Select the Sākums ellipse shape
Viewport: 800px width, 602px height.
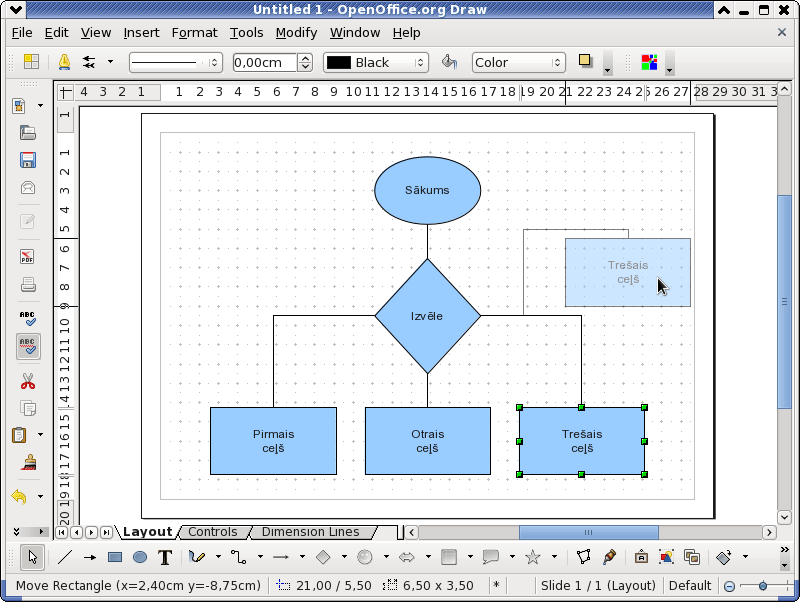(x=428, y=190)
